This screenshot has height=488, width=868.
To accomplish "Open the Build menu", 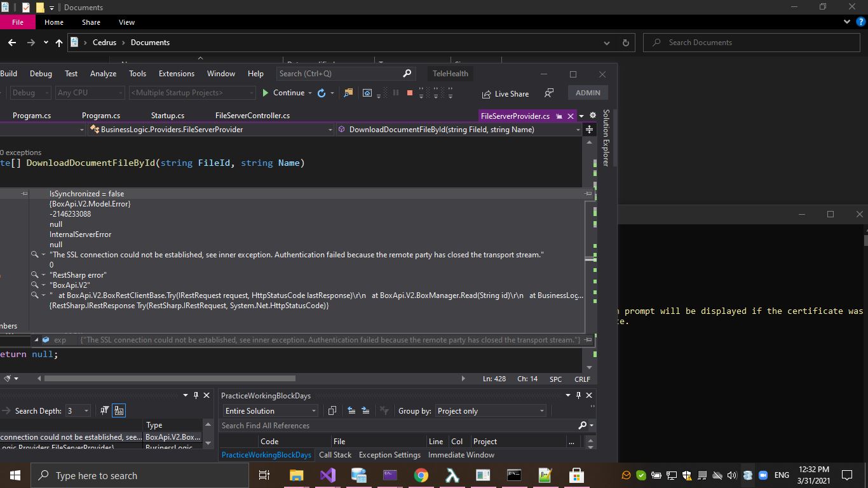I will [x=8, y=74].
